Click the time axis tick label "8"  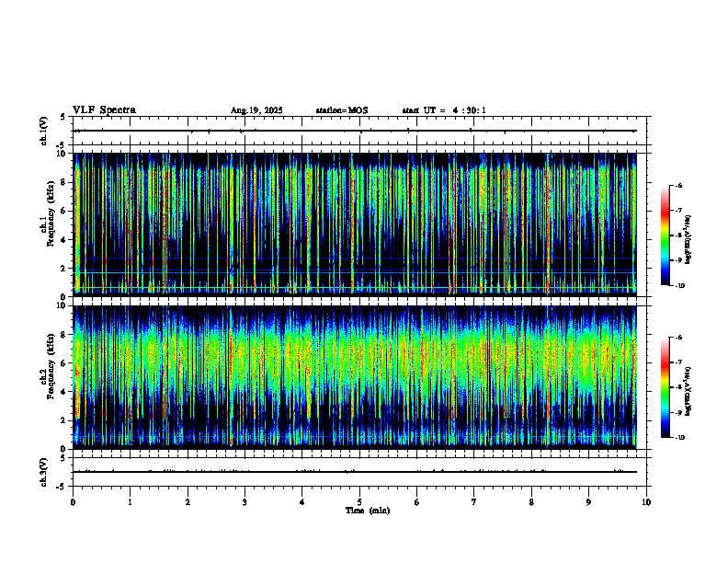point(531,502)
